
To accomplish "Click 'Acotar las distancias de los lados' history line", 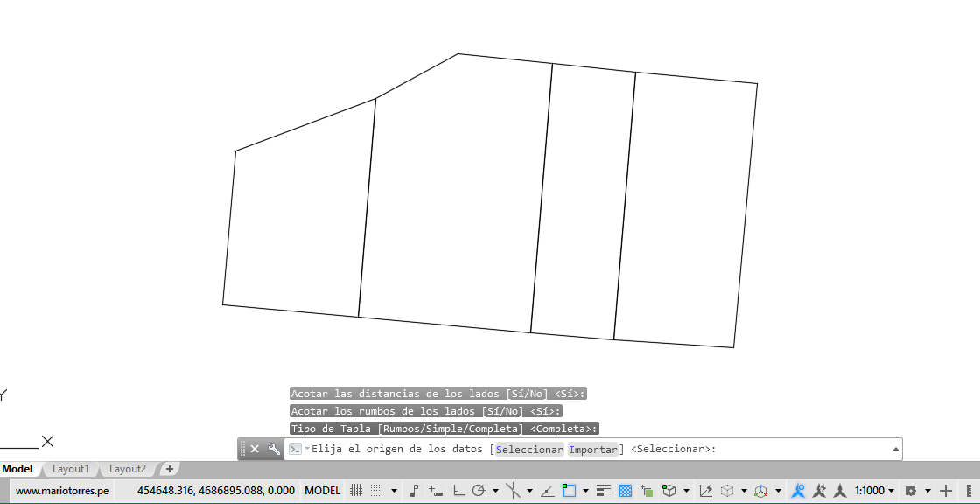I will [438, 394].
